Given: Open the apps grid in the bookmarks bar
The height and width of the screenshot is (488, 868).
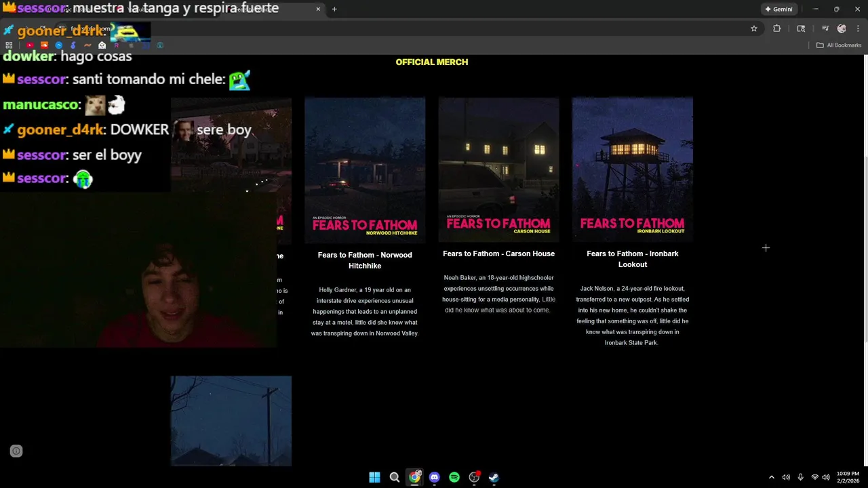Looking at the screenshot, I should (9, 45).
